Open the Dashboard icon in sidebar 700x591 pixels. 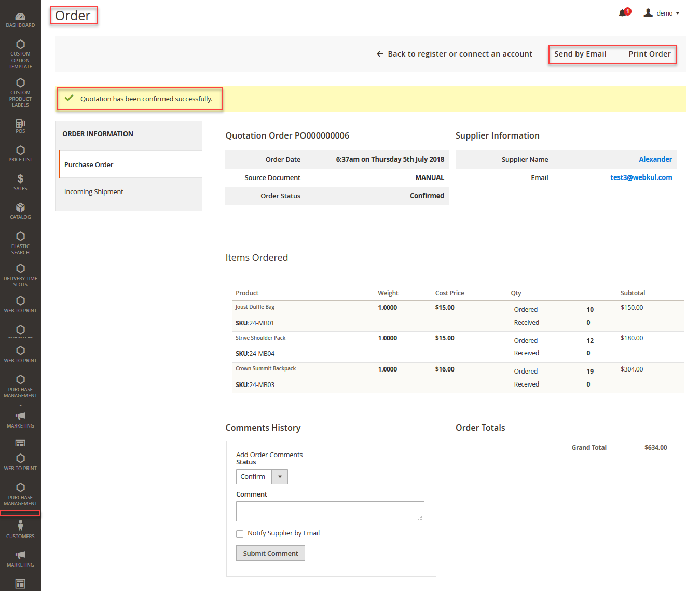pyautogui.click(x=20, y=17)
